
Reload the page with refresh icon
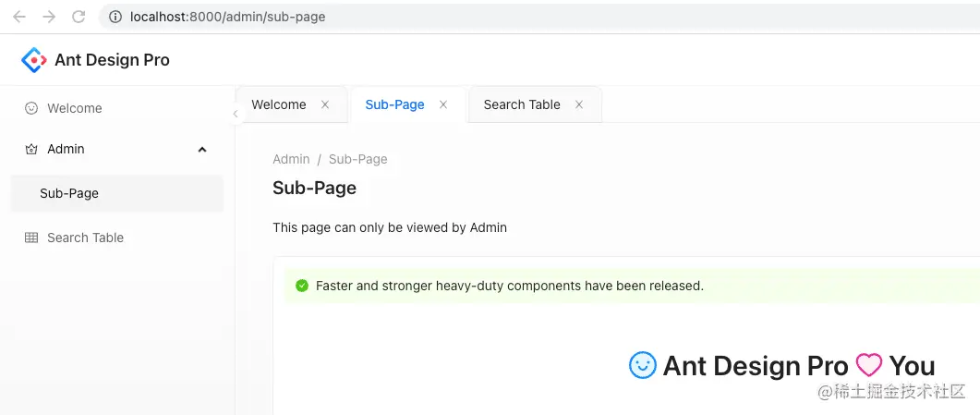point(79,17)
